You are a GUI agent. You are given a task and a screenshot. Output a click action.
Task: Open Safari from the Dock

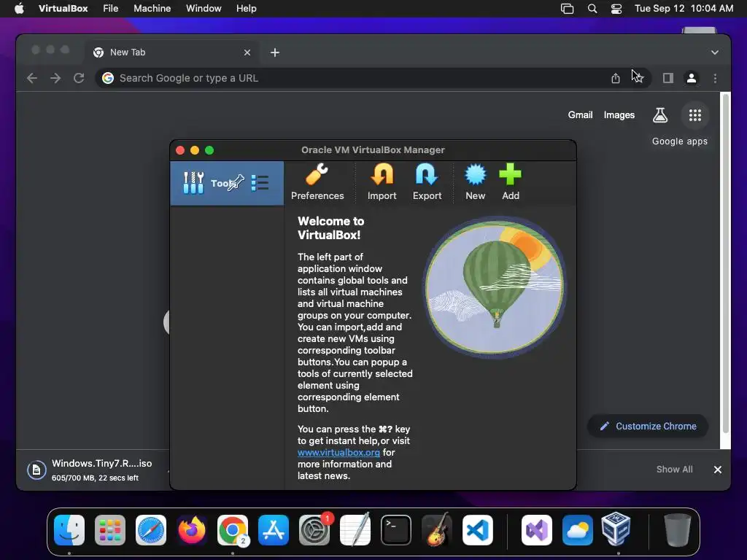(x=151, y=529)
